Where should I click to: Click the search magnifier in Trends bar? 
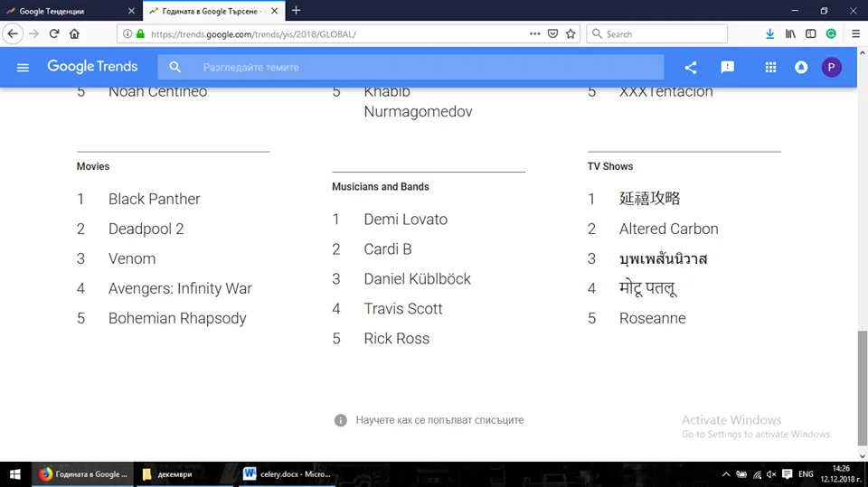coord(175,68)
